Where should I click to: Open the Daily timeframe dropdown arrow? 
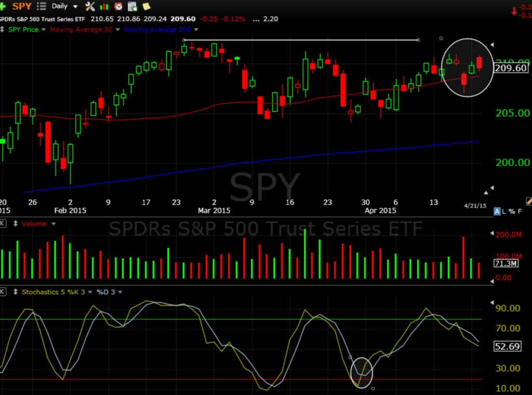coord(75,6)
